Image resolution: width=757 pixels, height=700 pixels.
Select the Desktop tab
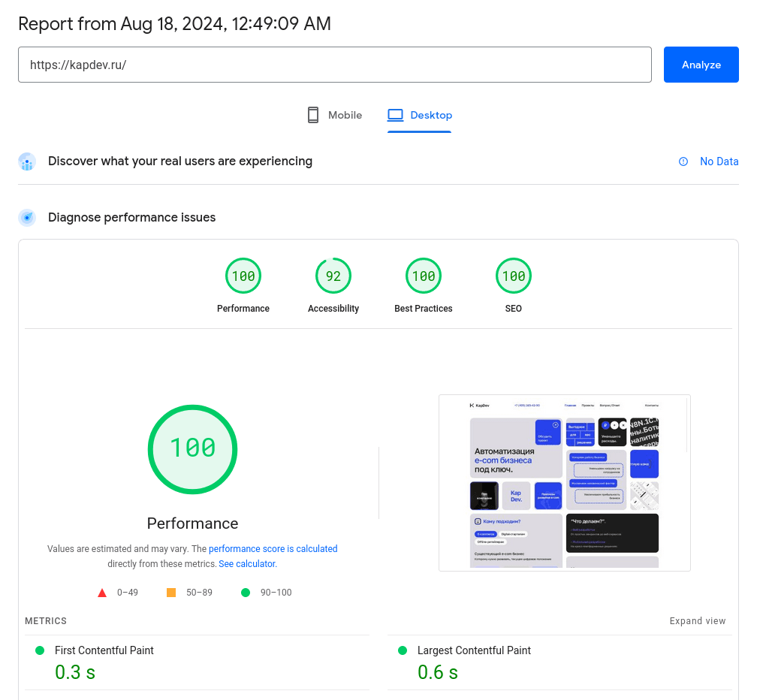[x=420, y=115]
